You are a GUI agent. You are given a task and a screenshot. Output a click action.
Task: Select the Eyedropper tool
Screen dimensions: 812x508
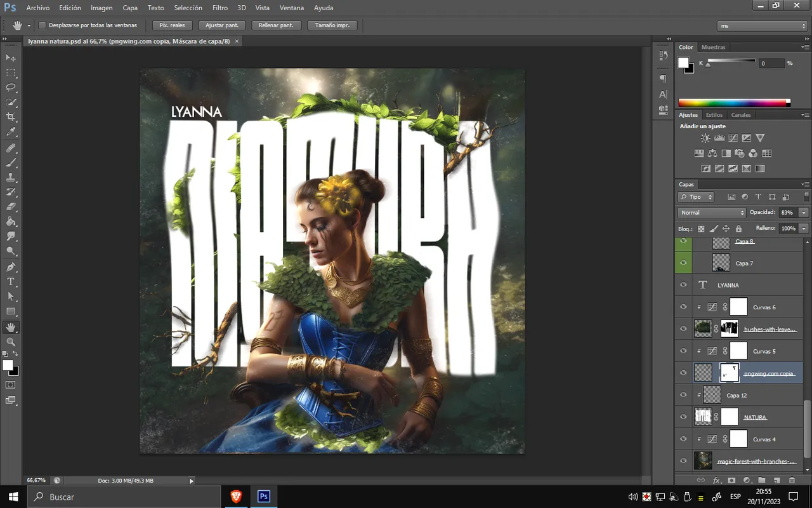(11, 132)
